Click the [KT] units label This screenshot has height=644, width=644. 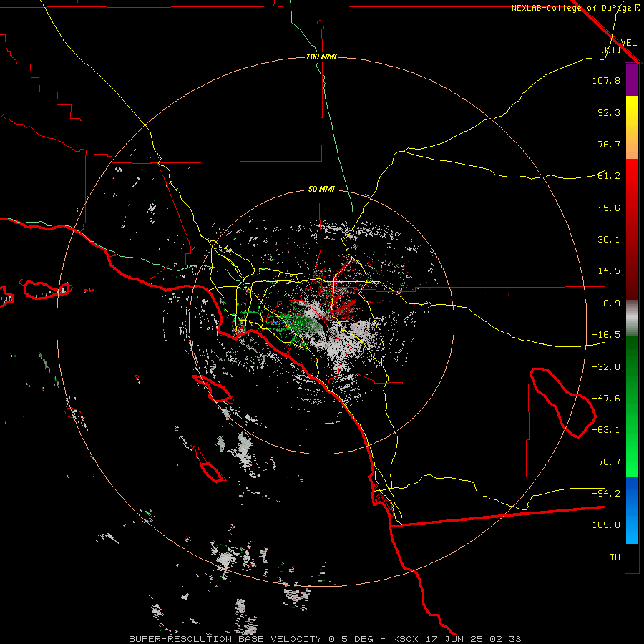pyautogui.click(x=611, y=49)
